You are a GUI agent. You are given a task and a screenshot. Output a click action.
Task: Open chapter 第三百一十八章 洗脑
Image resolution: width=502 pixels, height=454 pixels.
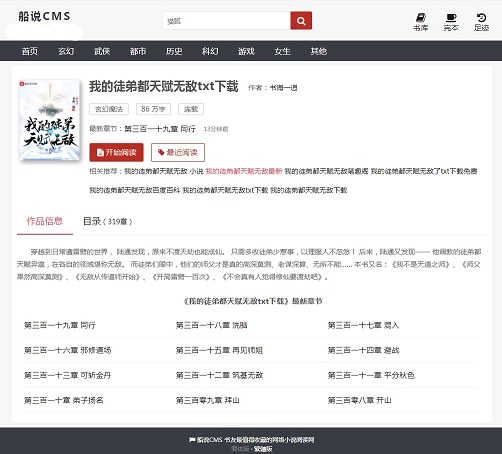(212, 325)
